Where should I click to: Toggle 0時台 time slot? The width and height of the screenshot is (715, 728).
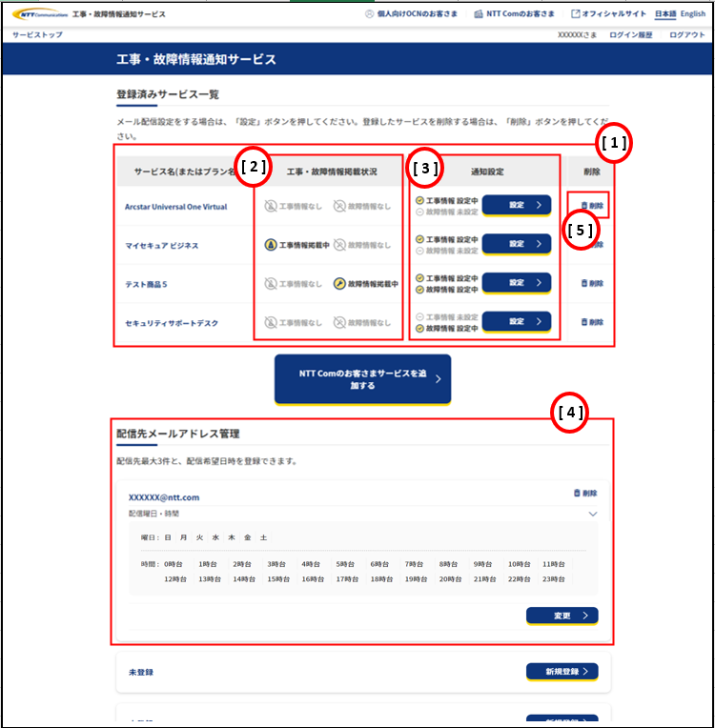pos(174,564)
